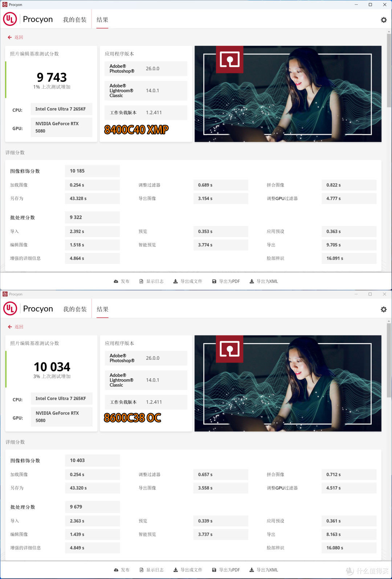Click the UL logo in bottom window
Screen dimensions: 392x579
point(10,309)
